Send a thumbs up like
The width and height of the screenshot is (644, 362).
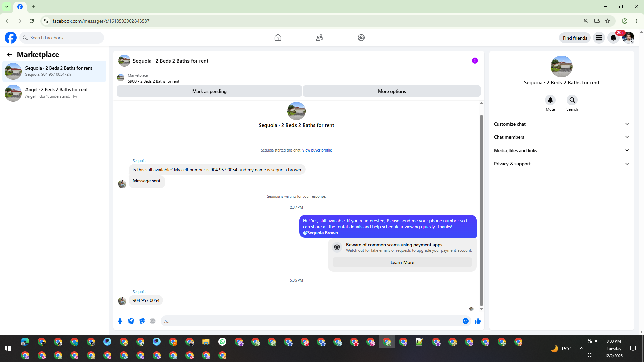coord(478,321)
